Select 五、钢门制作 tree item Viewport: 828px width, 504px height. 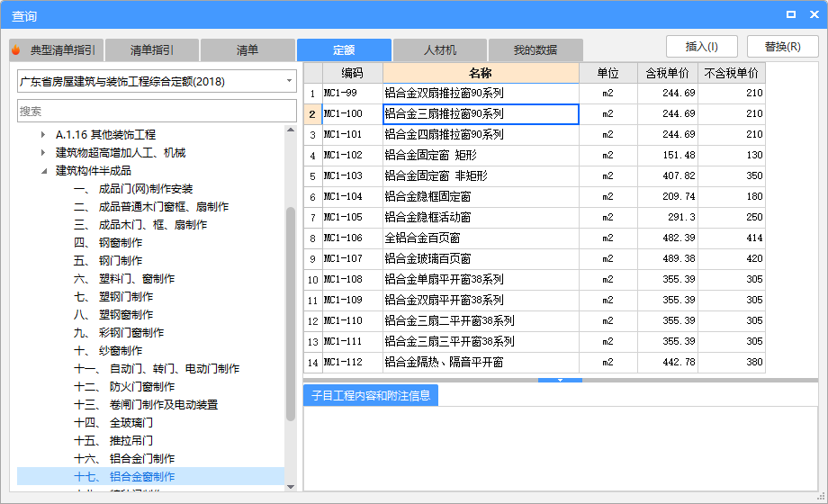coord(108,260)
